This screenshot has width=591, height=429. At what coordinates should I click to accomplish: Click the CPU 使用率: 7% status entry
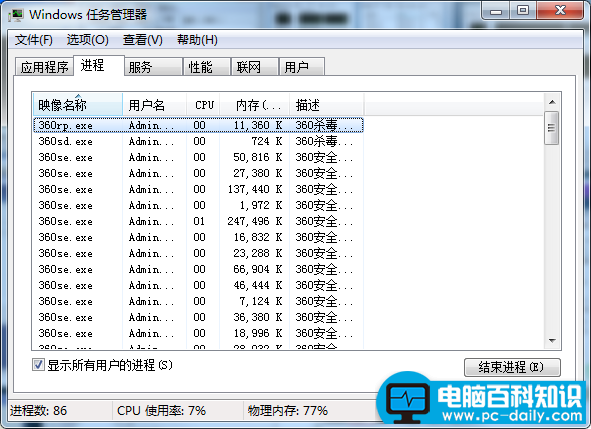(161, 411)
